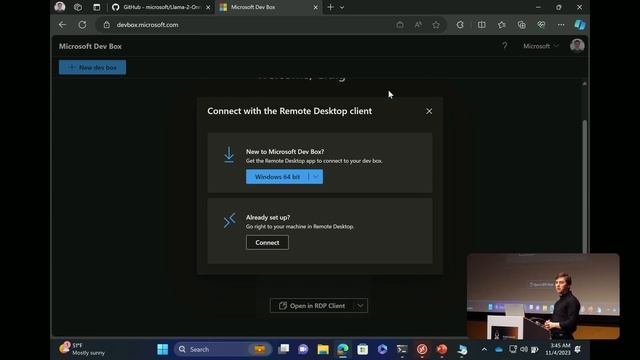Click Open in RDP Client button
Screen dimensions: 640x360
click(x=312, y=306)
